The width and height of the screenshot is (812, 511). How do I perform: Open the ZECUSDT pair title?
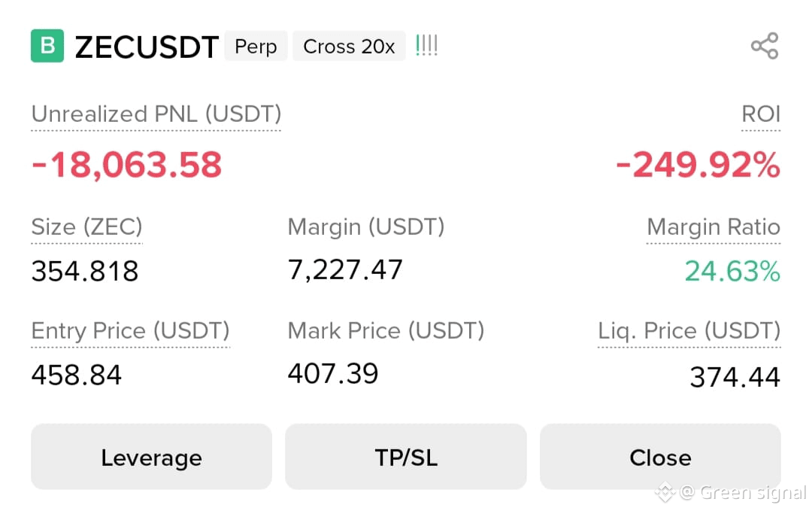147,47
